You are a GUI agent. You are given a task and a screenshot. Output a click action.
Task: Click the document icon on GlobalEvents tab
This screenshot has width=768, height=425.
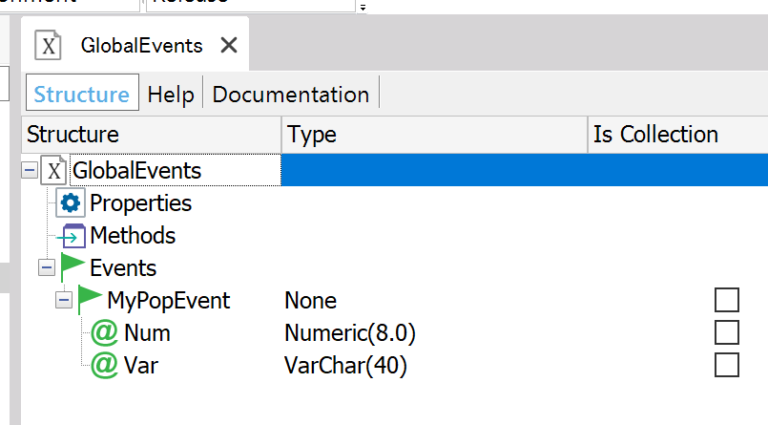[x=49, y=45]
